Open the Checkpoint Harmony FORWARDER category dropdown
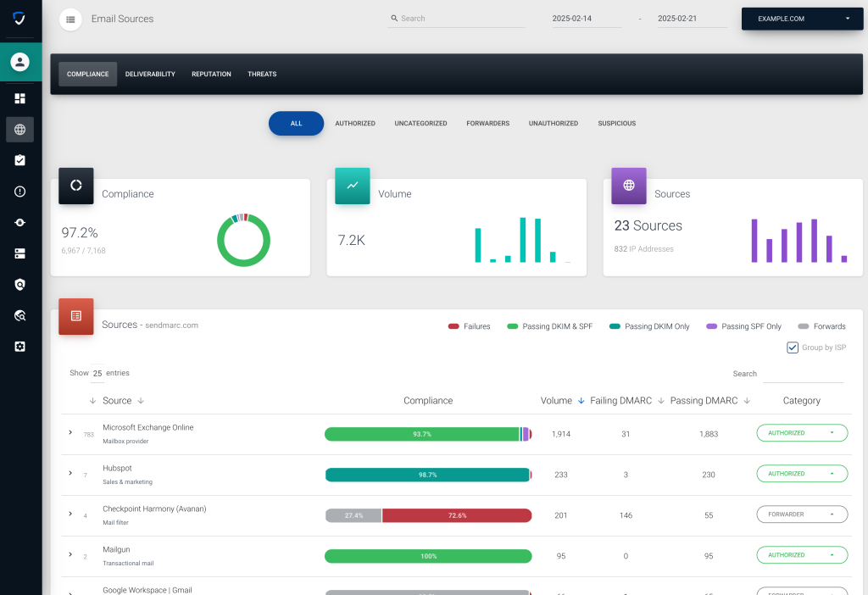868x595 pixels. tap(801, 514)
